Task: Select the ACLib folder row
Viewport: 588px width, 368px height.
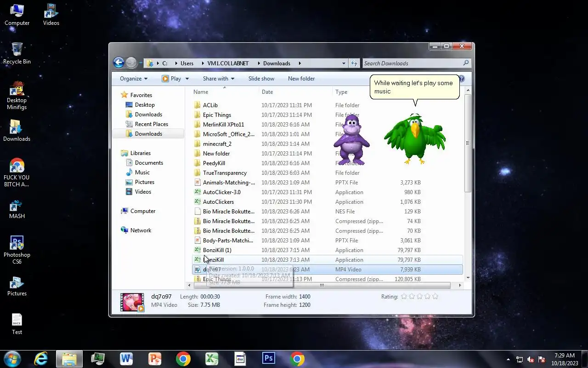Action: click(327, 105)
